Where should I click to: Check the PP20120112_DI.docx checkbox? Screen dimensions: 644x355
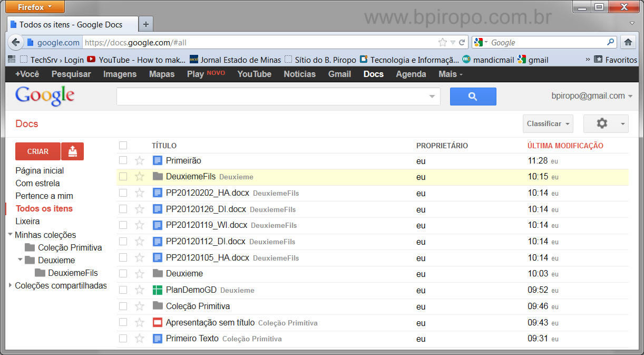coord(123,242)
